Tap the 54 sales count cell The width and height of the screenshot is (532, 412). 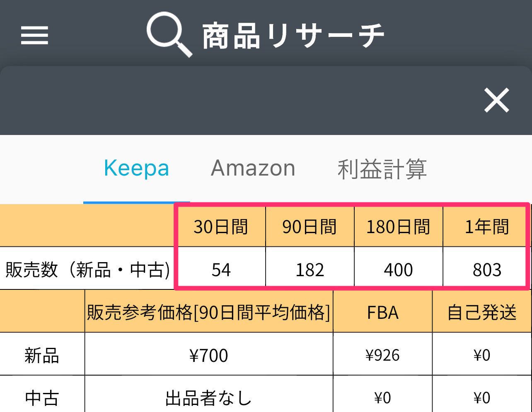(221, 270)
